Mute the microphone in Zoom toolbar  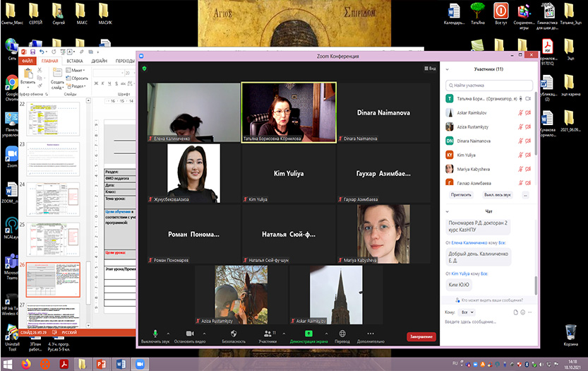click(155, 334)
